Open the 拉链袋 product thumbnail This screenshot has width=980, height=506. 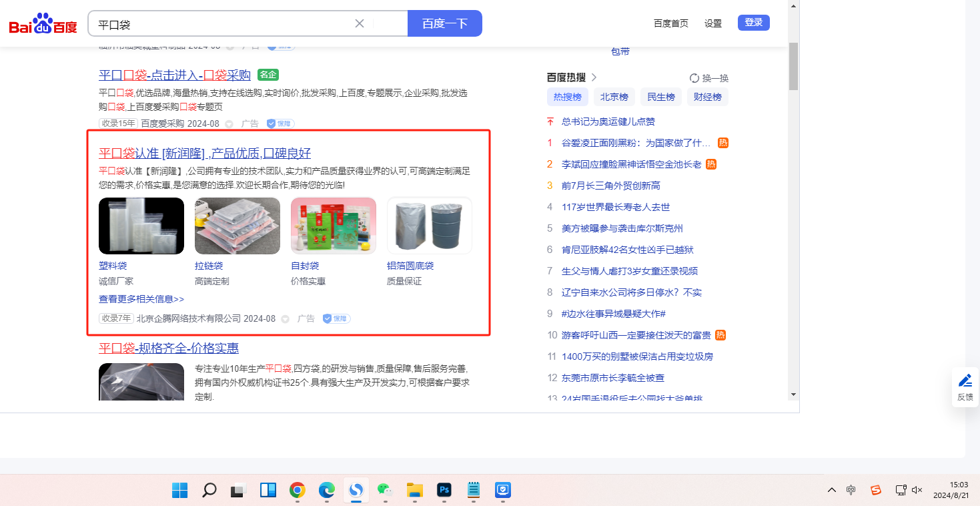[x=237, y=226]
